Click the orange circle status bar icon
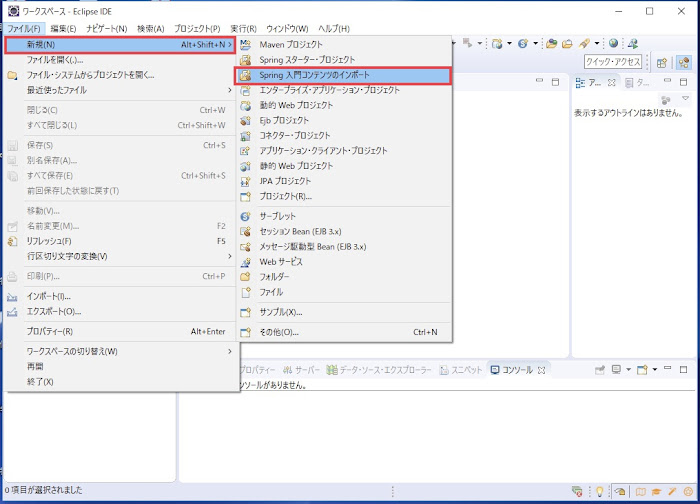The width and height of the screenshot is (700, 504). point(688,492)
